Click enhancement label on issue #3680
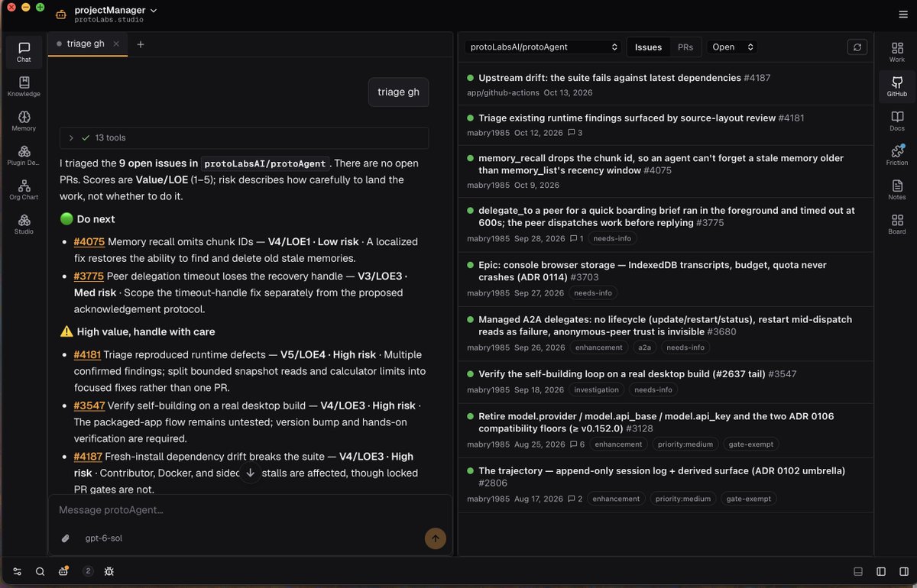 point(599,347)
